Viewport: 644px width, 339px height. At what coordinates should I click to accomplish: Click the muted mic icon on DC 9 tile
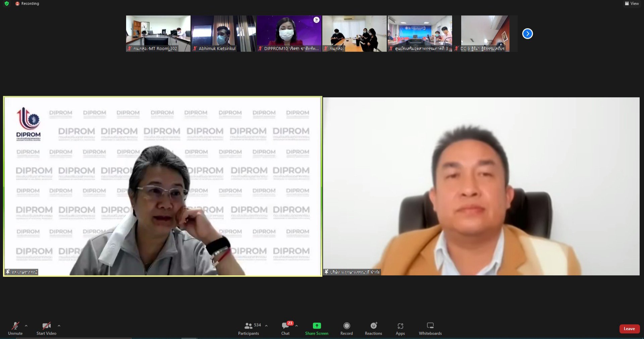coord(457,49)
